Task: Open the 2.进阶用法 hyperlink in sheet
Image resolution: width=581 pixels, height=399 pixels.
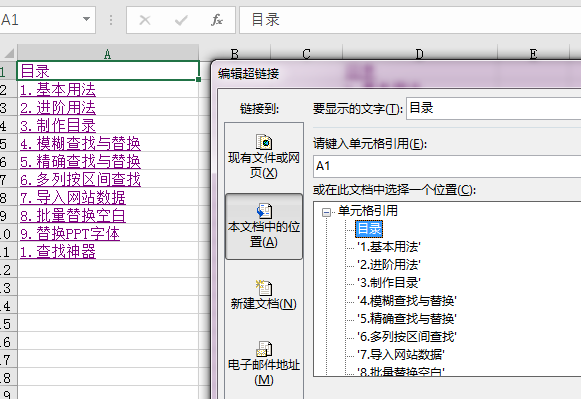Action: click(58, 107)
